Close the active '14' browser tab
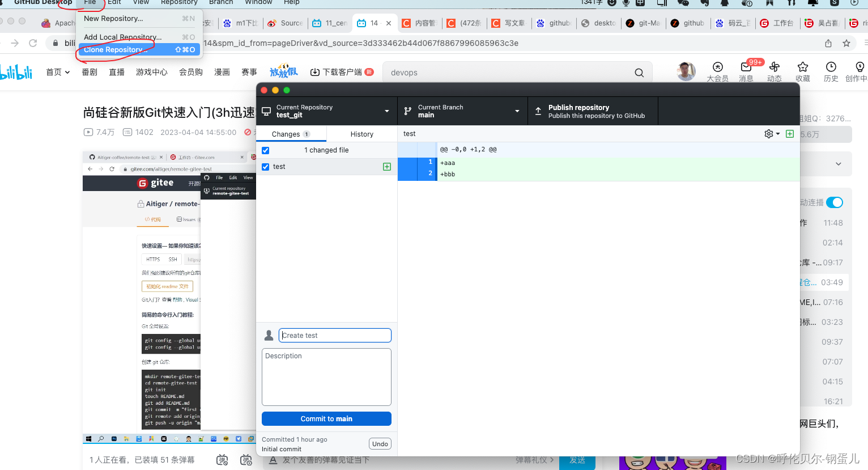Viewport: 868px width, 470px height. 389,23
